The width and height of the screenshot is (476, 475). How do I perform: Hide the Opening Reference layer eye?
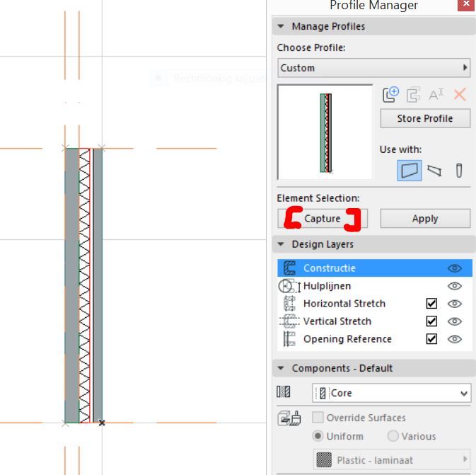click(455, 339)
